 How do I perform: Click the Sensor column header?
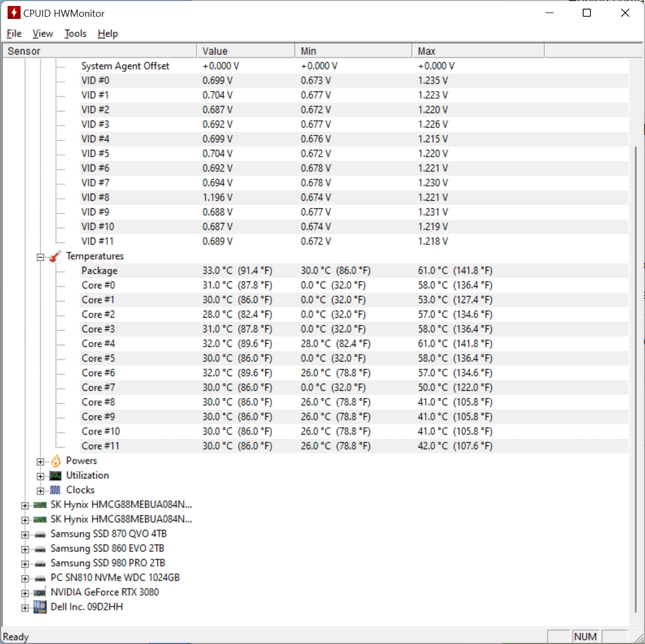100,51
